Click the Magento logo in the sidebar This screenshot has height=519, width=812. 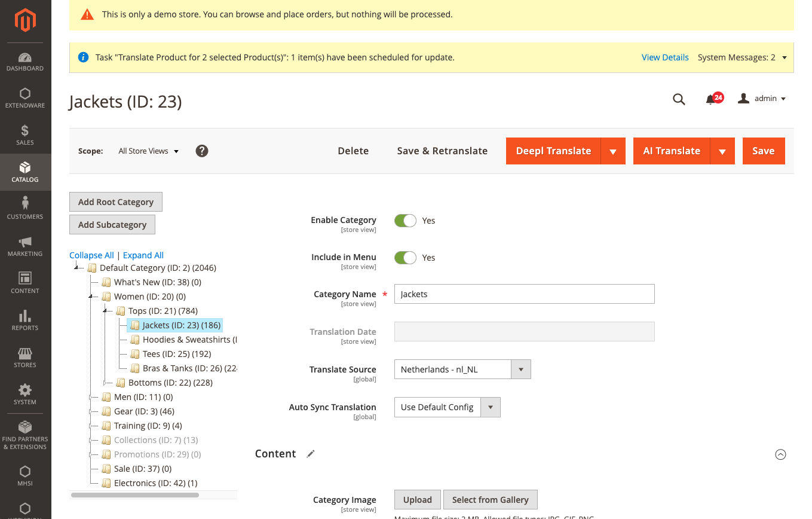pos(25,21)
